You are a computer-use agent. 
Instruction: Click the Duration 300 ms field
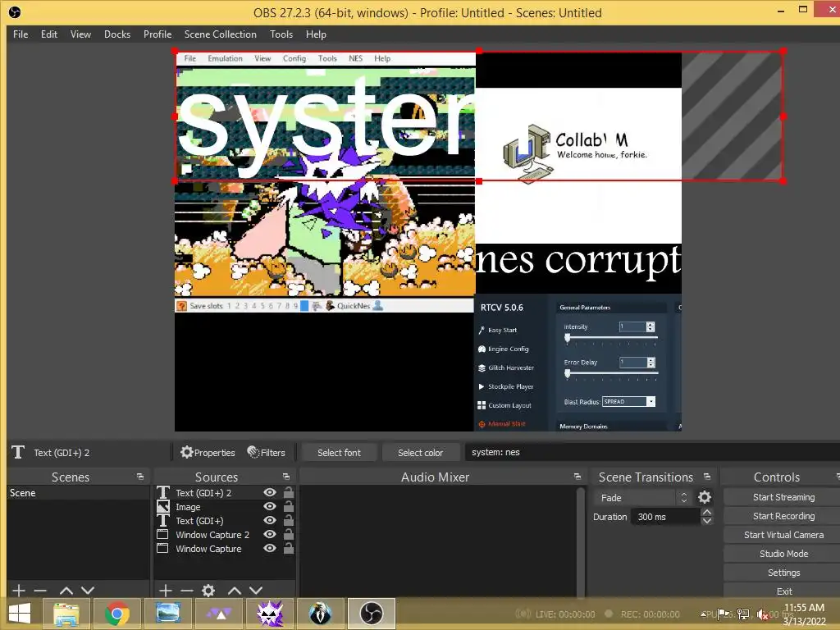point(665,517)
